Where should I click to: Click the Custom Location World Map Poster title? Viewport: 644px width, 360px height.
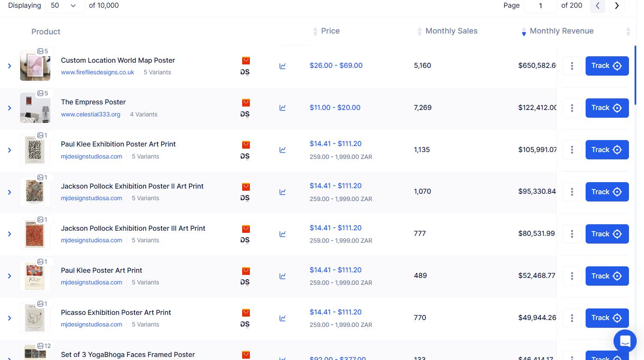[118, 61]
